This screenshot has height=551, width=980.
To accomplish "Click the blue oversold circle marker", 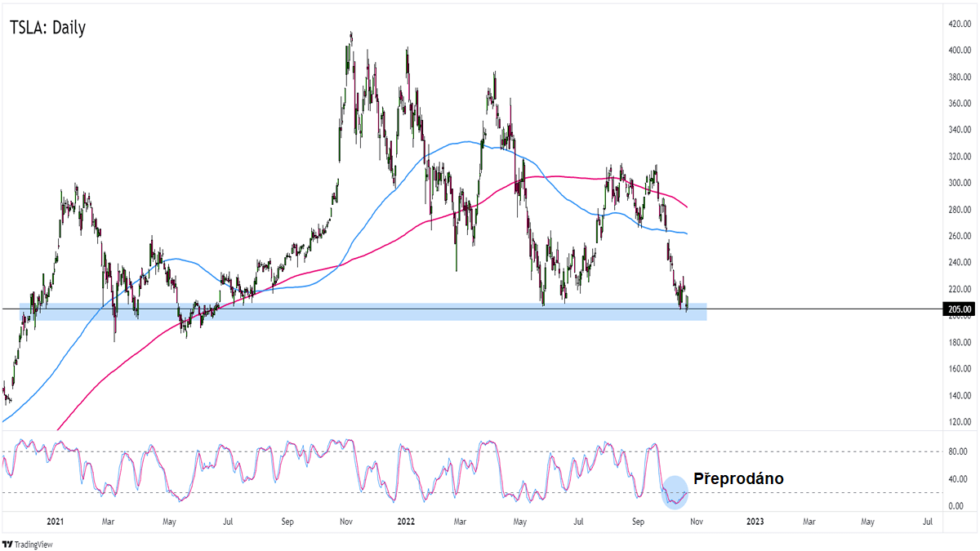I will coord(675,492).
